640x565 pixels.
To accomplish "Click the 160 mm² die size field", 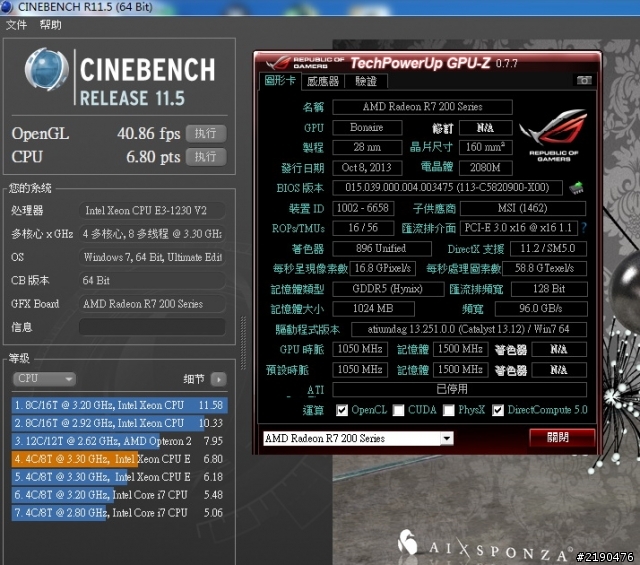I will (486, 147).
